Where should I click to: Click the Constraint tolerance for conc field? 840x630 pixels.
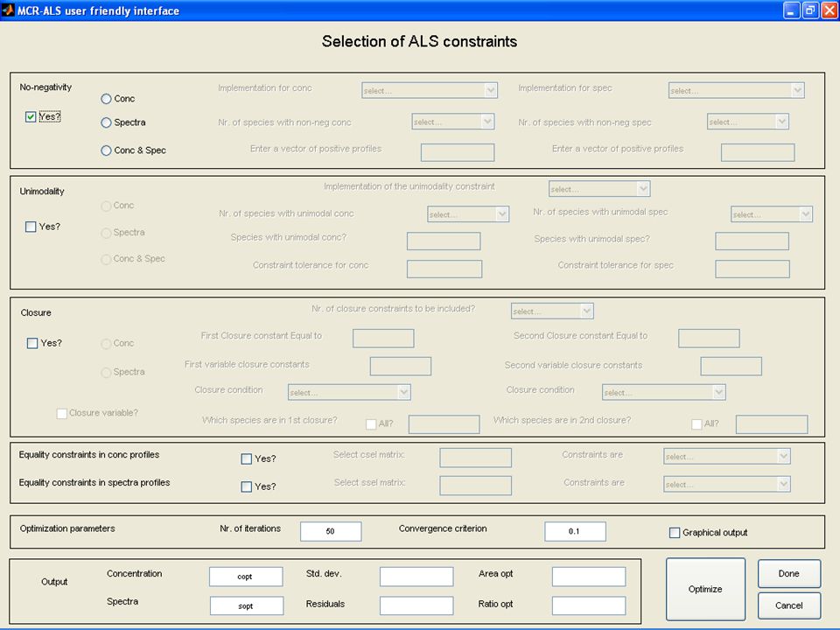pos(444,269)
